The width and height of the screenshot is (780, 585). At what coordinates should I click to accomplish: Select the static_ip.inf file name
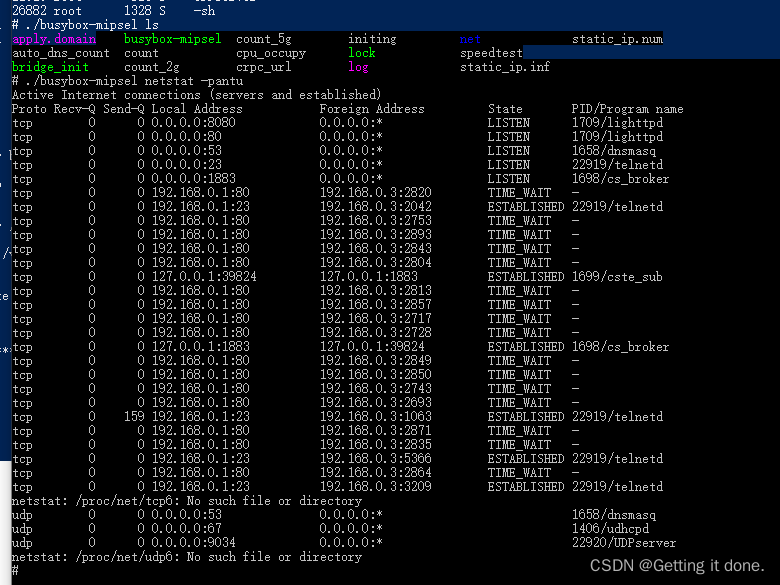pyautogui.click(x=504, y=67)
